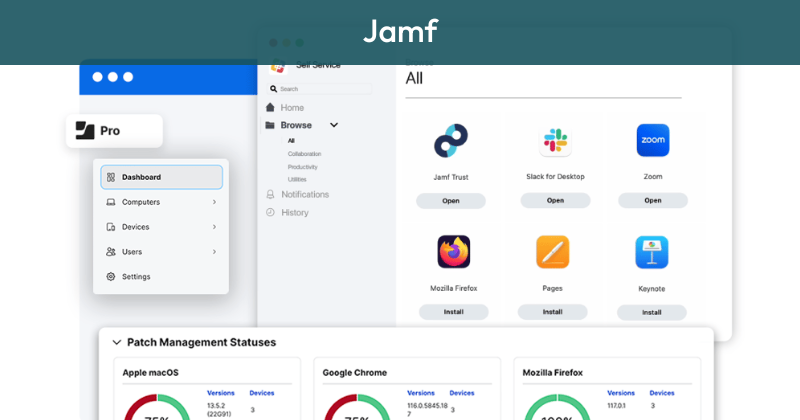Collapse the Browse section chevron
This screenshot has height=420, width=800.
tap(334, 125)
